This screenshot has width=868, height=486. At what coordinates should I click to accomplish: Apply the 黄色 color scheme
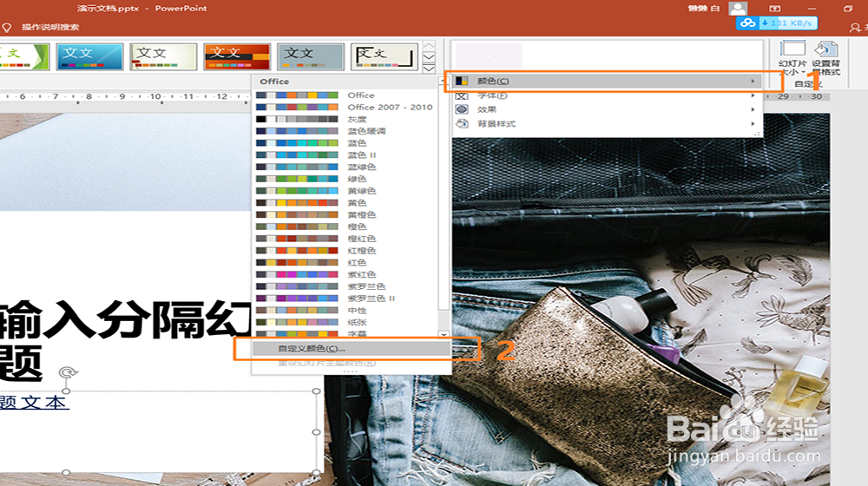tap(346, 202)
